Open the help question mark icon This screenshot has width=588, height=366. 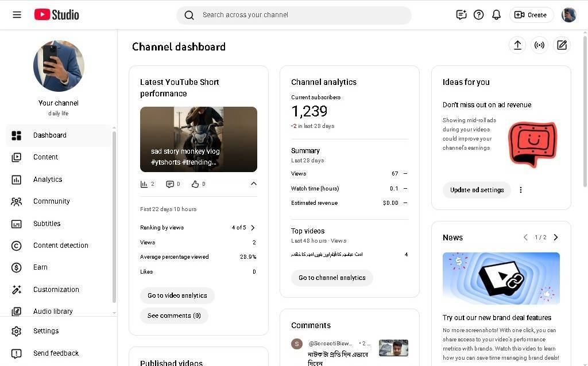tap(478, 15)
